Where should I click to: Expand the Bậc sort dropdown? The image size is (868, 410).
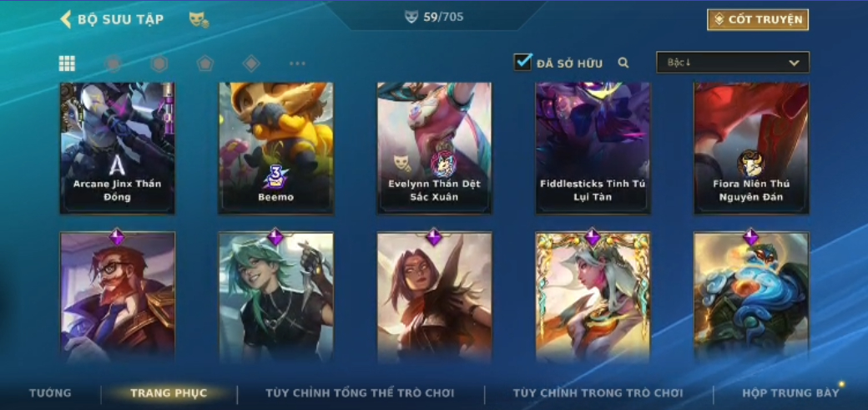[x=733, y=63]
